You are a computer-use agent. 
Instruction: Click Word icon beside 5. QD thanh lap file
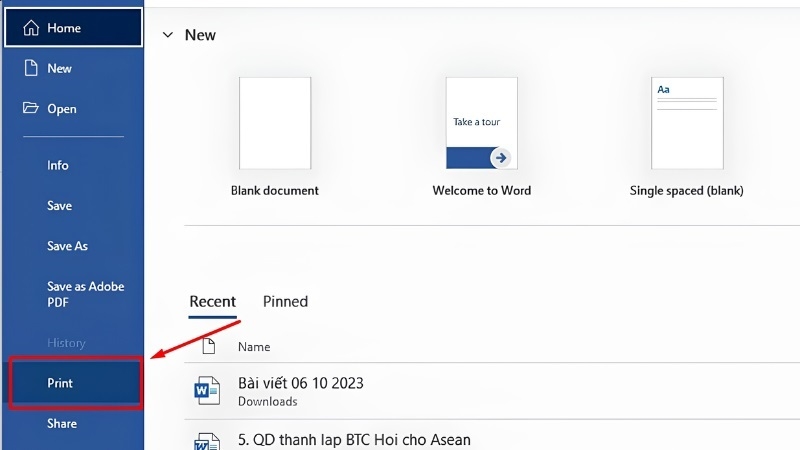[x=207, y=441]
